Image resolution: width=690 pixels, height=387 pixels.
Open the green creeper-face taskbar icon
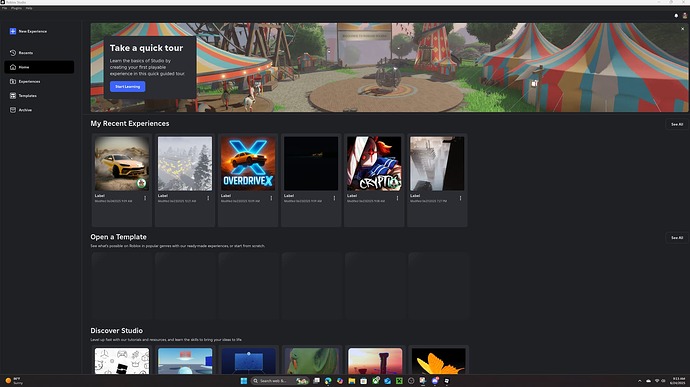tap(399, 381)
